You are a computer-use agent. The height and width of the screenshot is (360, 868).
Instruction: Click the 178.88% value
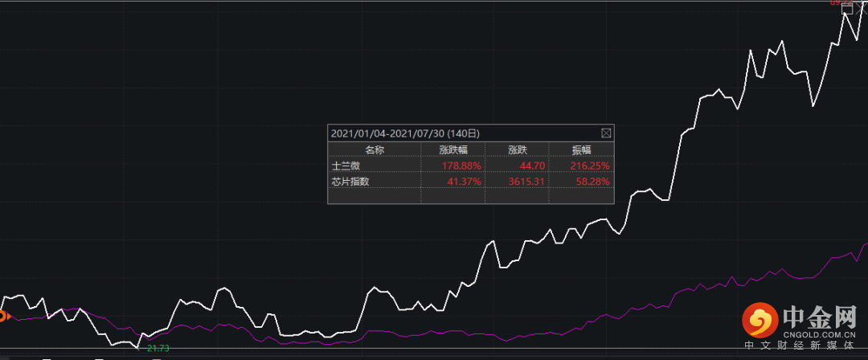(x=461, y=166)
